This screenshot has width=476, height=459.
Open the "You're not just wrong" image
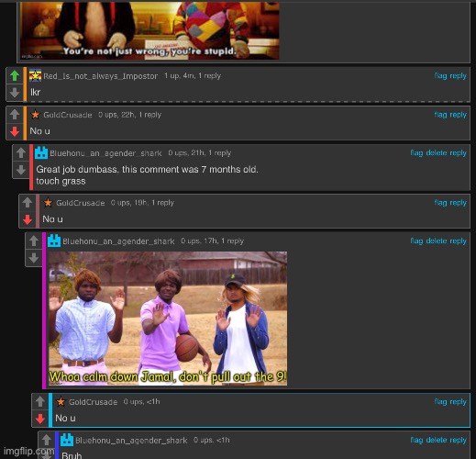pos(149,30)
